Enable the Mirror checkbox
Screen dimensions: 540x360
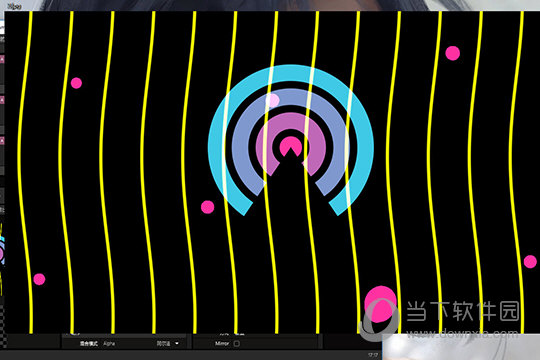click(x=237, y=343)
